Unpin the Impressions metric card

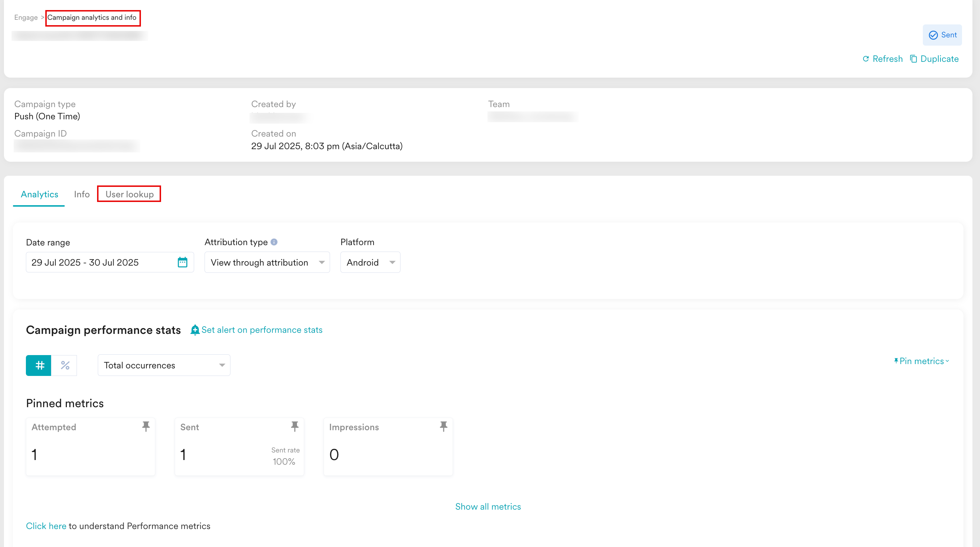443,426
